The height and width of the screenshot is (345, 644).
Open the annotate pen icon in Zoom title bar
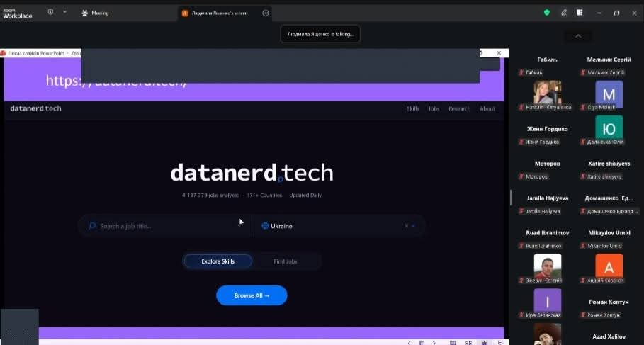click(564, 12)
